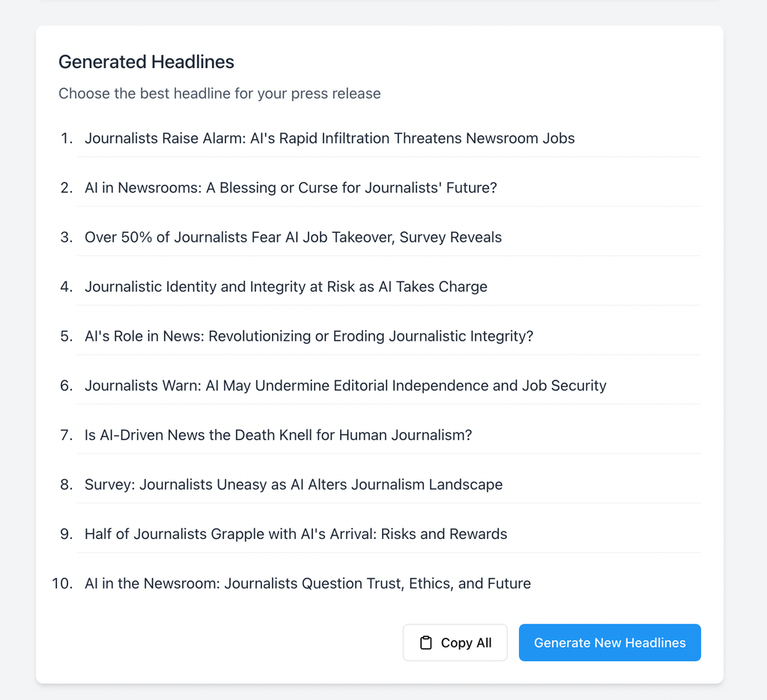This screenshot has width=767, height=700.
Task: Choose 'Half of Journalists Grapple with AI's Arrival'
Action: [296, 534]
